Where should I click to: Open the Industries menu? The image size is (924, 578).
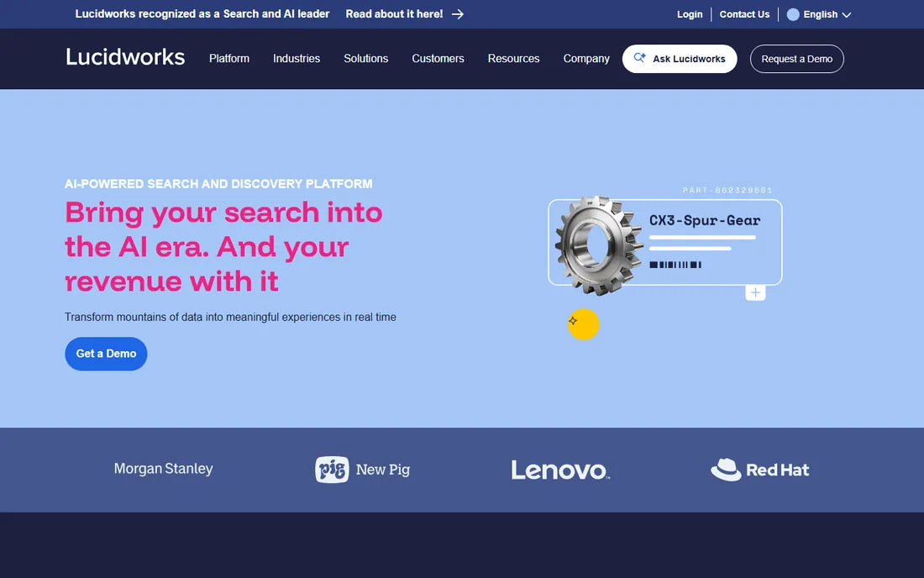click(297, 58)
